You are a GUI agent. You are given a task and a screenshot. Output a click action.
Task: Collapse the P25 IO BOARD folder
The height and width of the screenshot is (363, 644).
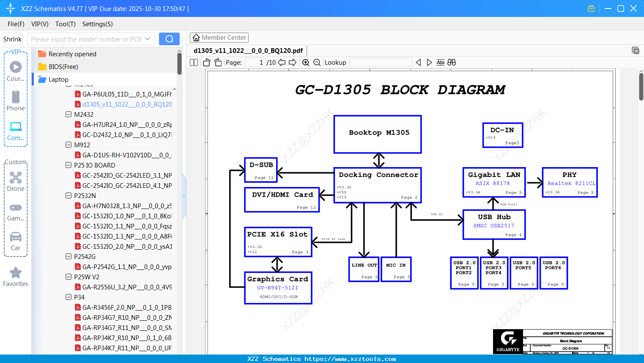pos(69,165)
